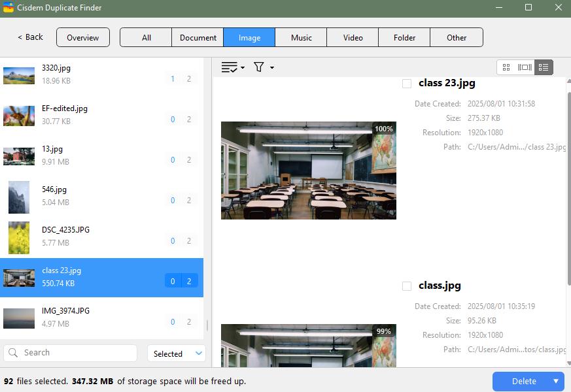571x392 pixels.
Task: Select the 3320.jpg thumbnail in the sidebar
Action: (19, 74)
